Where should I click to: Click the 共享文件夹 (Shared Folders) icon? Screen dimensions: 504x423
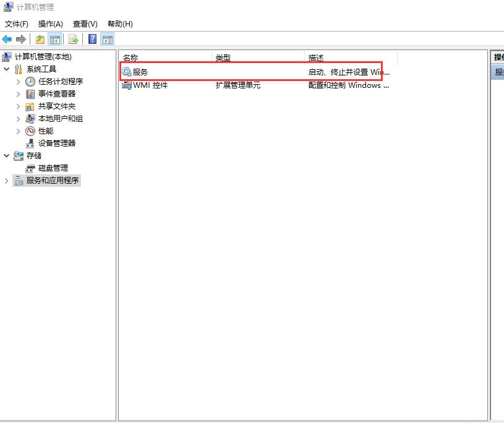(30, 106)
